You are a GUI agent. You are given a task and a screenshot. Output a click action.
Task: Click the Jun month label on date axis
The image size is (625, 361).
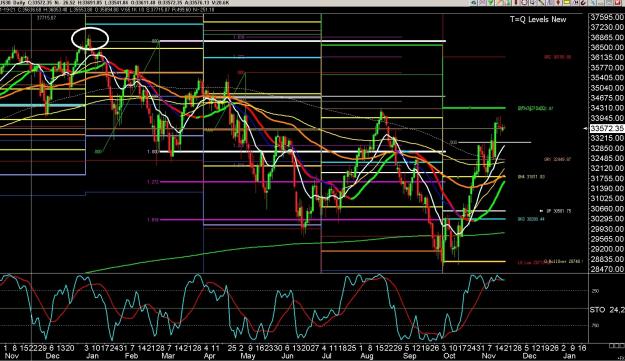(x=287, y=356)
